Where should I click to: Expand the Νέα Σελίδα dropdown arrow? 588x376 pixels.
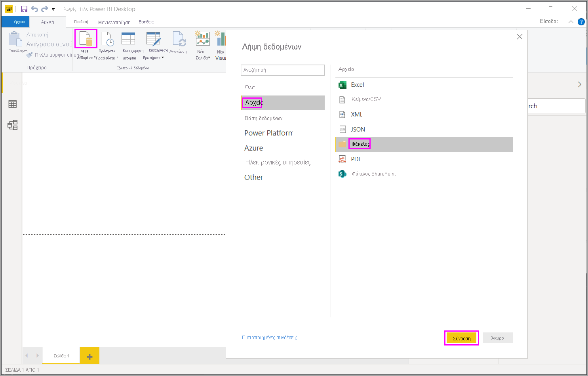(x=209, y=58)
